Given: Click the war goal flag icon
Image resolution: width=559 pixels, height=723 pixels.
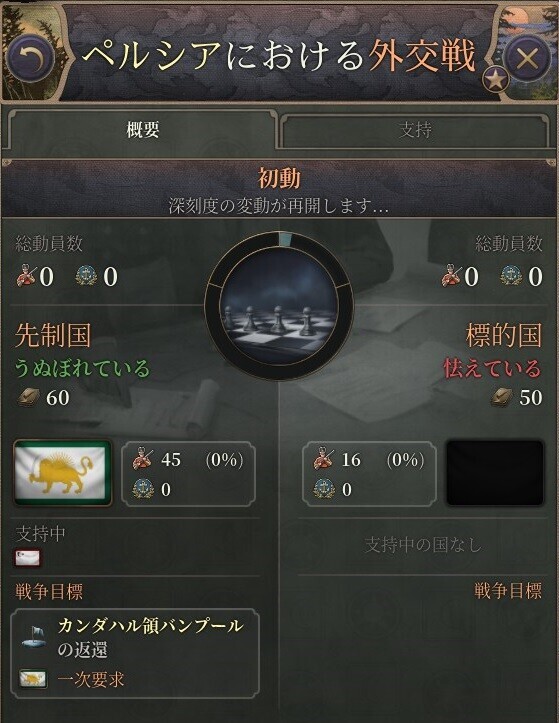Looking at the screenshot, I should point(35,637).
